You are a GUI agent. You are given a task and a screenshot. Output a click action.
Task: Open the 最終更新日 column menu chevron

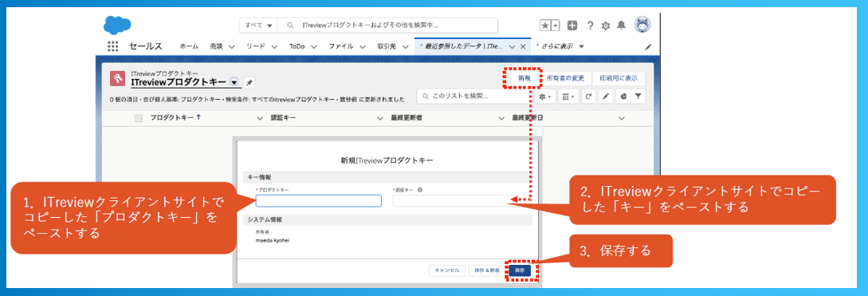(622, 119)
